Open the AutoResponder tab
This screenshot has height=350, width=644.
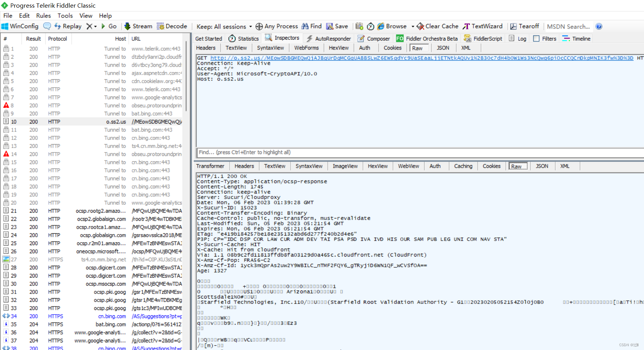pos(329,39)
